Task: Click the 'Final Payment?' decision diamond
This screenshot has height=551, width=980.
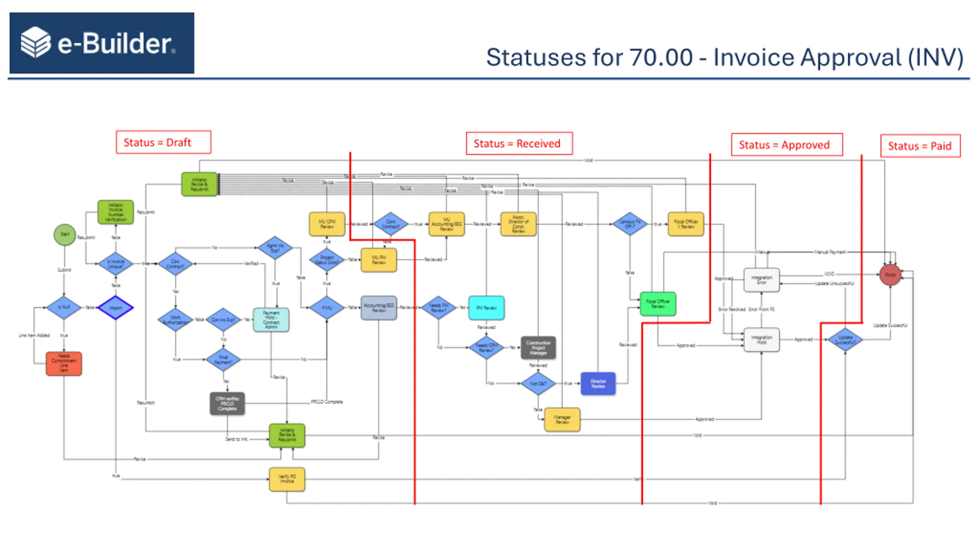Action: coord(223,359)
